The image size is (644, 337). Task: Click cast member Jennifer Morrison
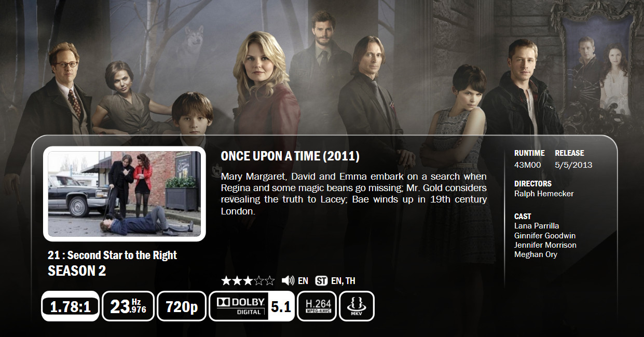point(545,245)
